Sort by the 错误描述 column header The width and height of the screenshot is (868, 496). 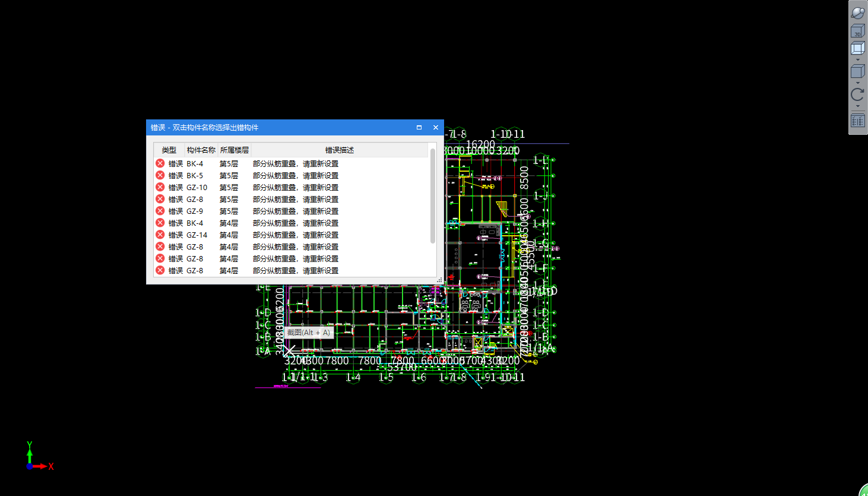(x=339, y=150)
